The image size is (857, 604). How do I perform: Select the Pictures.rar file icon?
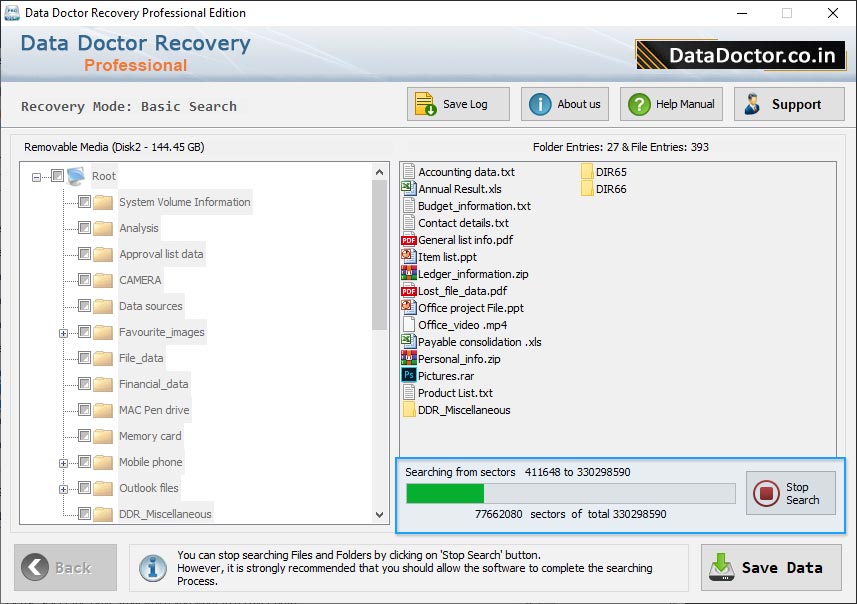pos(408,376)
